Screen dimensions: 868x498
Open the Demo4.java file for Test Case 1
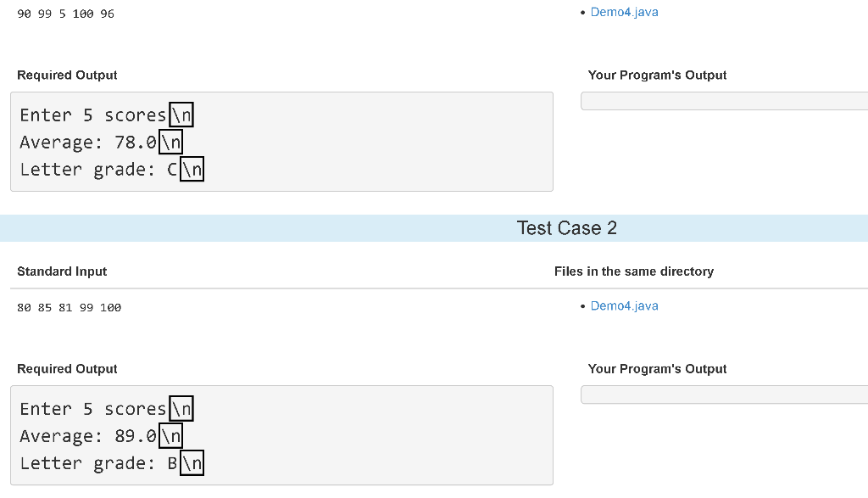pyautogui.click(x=625, y=12)
